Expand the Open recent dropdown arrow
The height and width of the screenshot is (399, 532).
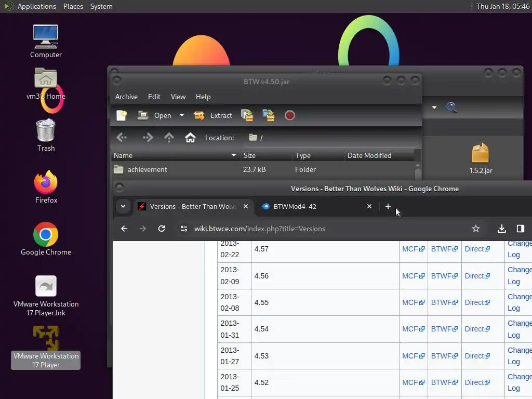click(x=182, y=115)
